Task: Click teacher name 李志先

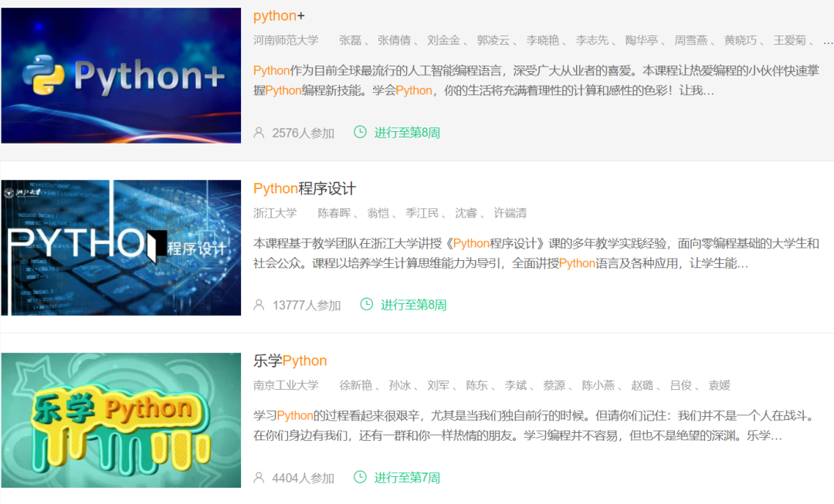Action: (x=592, y=40)
